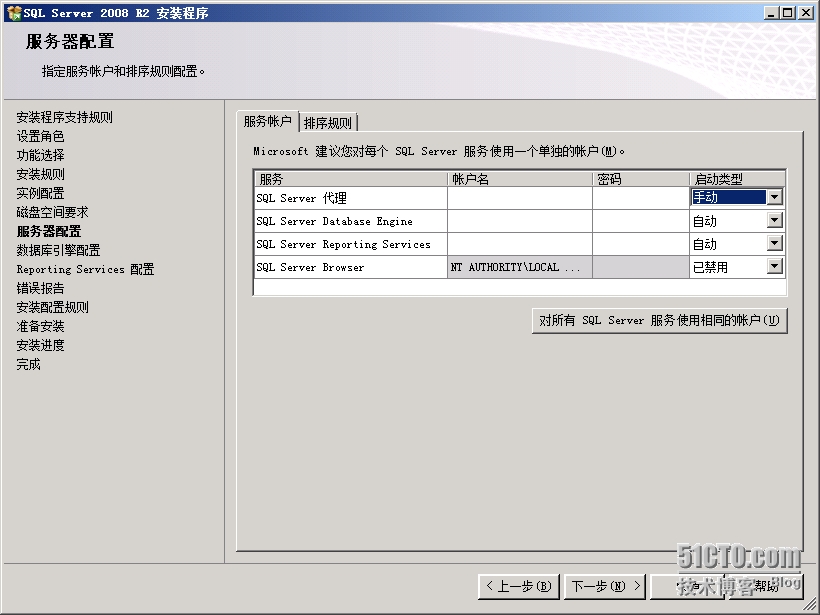The image size is (820, 615).
Task: Click the 帐户名 column header
Action: (x=520, y=179)
